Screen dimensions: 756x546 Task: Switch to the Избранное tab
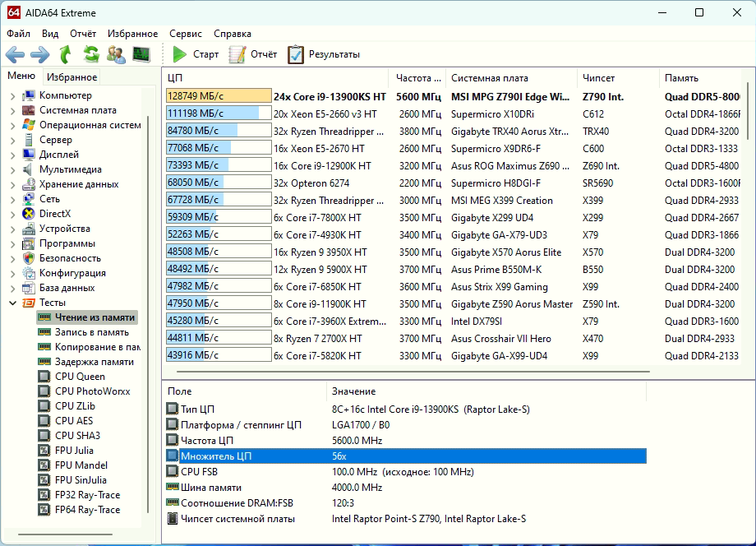click(71, 77)
